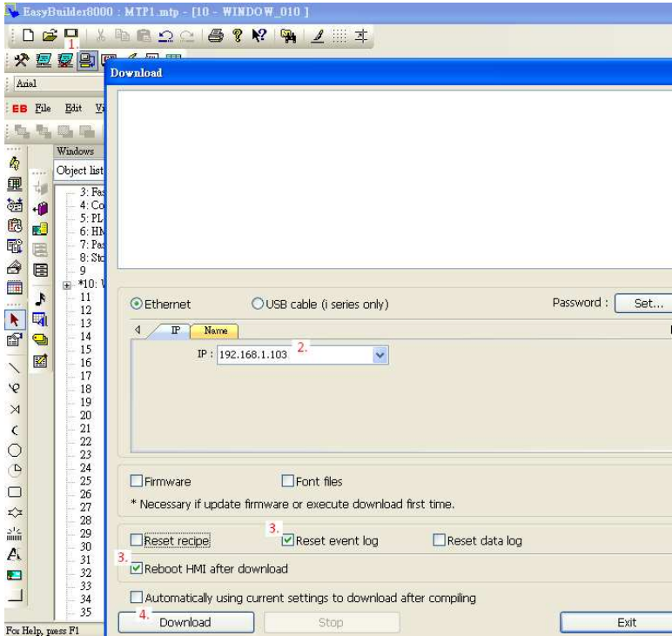Select the Text 'A' tool

click(14, 554)
